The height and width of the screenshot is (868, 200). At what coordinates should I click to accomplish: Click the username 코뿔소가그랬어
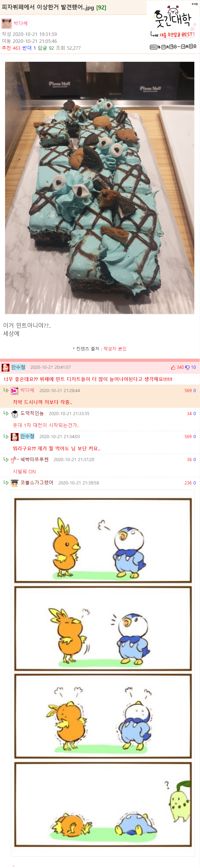(37, 483)
